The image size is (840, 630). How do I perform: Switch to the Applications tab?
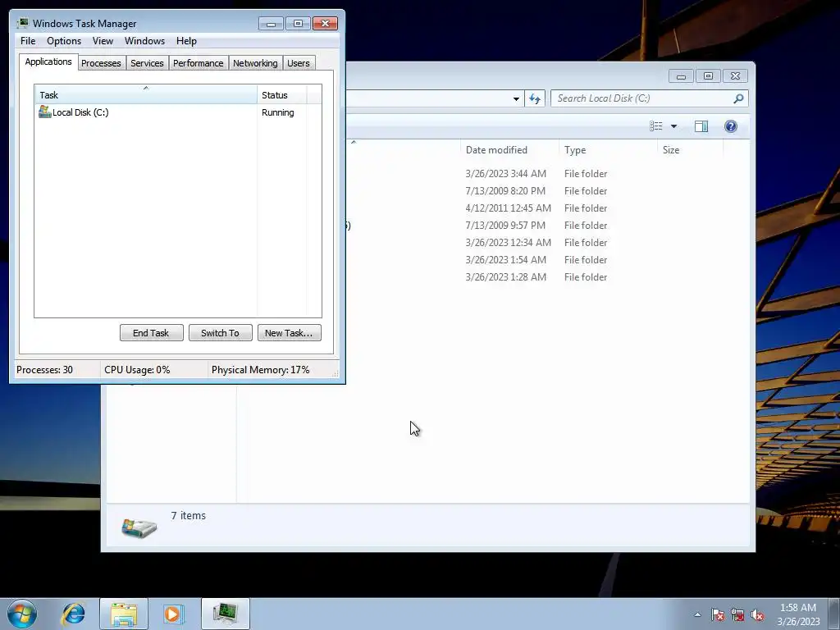click(48, 62)
